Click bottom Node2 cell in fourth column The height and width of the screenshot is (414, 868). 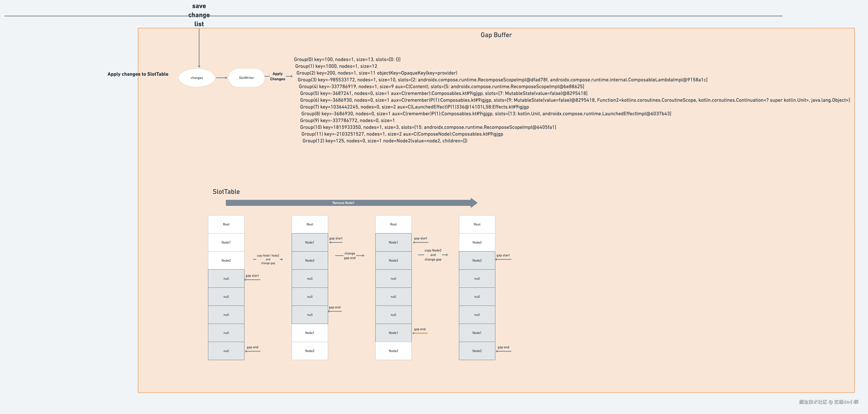477,351
